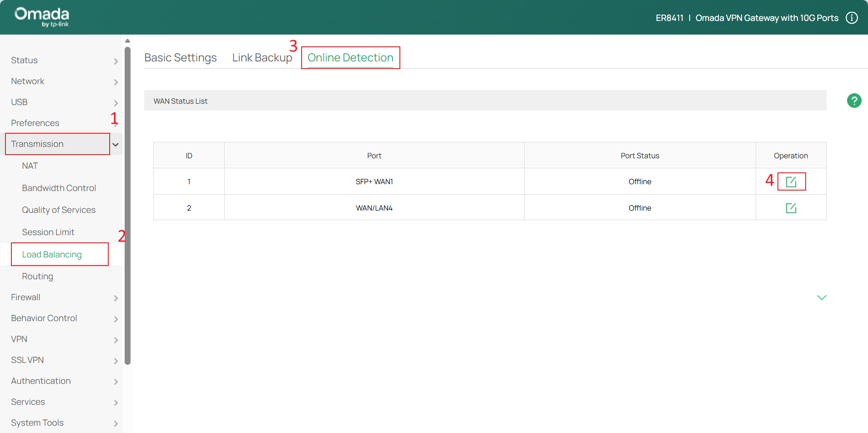Image resolution: width=868 pixels, height=433 pixels.
Task: Select the Online Detection tab
Action: point(350,58)
